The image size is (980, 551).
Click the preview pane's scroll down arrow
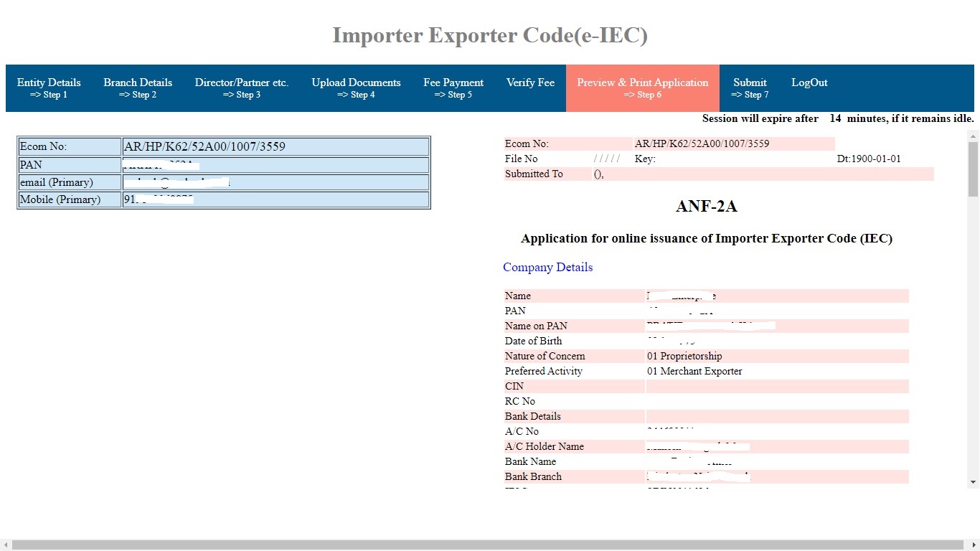[973, 482]
